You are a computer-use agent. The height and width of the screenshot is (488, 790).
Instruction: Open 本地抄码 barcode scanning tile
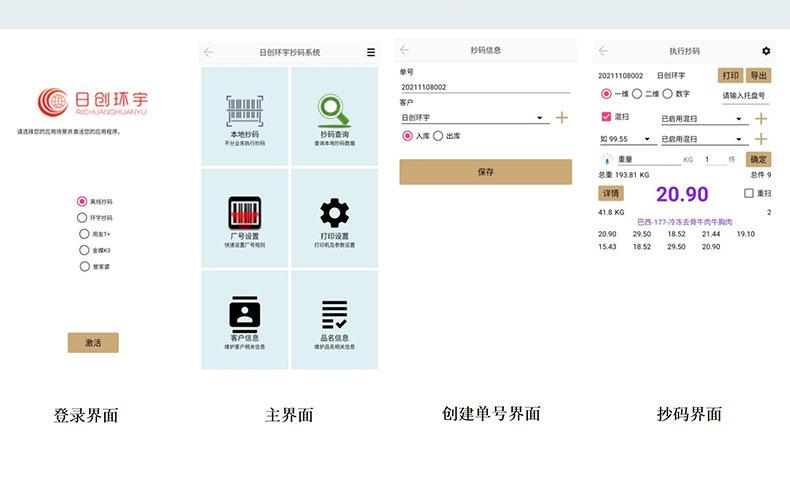tap(244, 116)
